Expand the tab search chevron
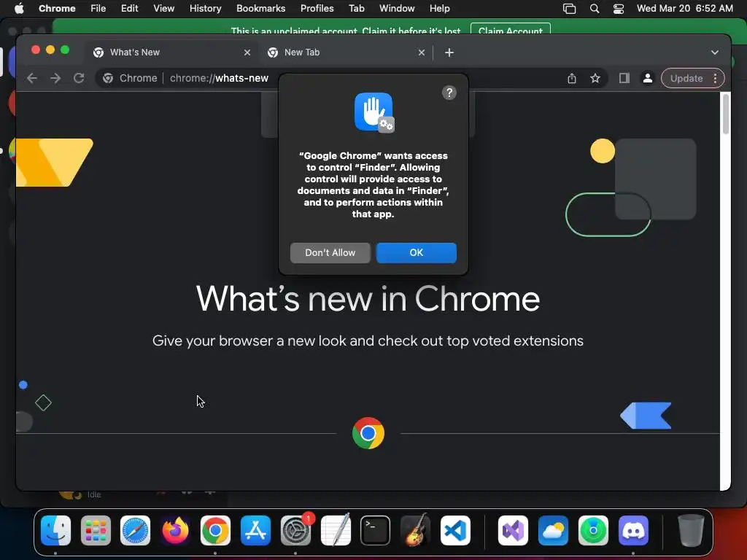This screenshot has width=747, height=560. pos(715,52)
